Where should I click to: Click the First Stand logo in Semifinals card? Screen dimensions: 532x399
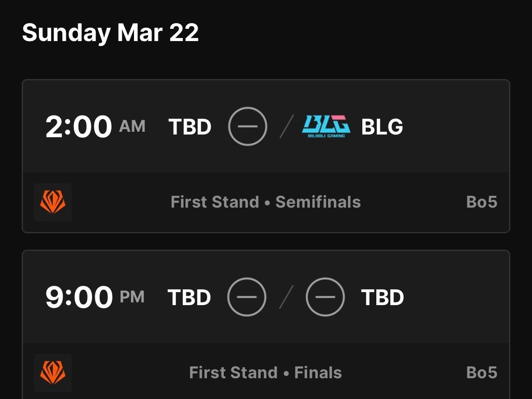tap(53, 202)
